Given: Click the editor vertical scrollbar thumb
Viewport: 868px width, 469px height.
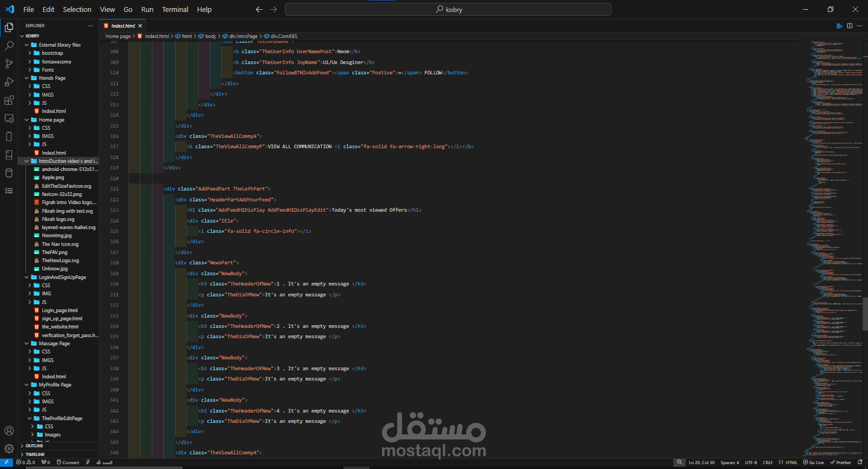Looking at the screenshot, I should (x=865, y=314).
